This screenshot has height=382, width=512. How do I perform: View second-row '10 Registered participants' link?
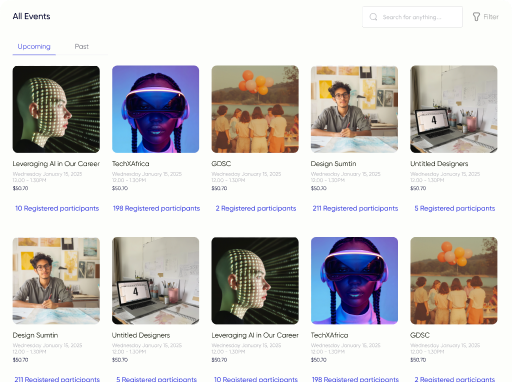(x=256, y=379)
